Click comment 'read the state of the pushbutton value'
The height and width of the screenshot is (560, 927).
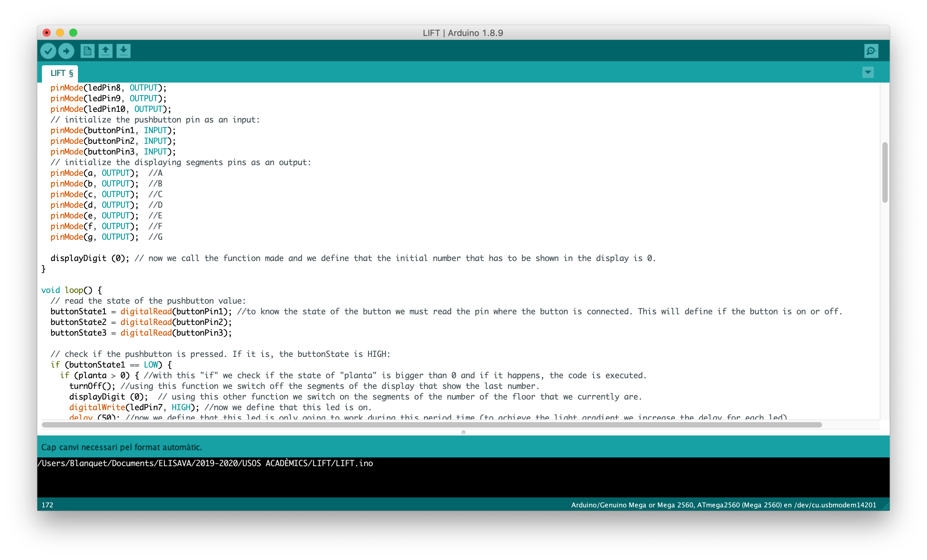tap(148, 301)
